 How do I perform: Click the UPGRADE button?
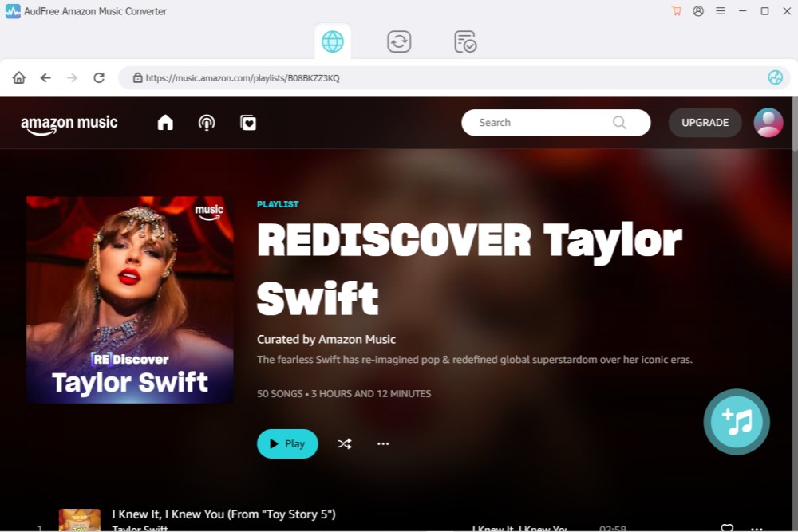coord(705,123)
